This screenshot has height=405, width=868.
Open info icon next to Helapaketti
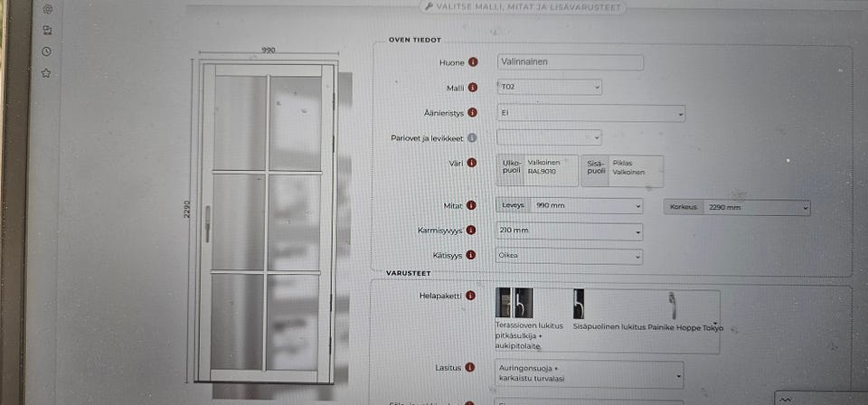pos(470,296)
